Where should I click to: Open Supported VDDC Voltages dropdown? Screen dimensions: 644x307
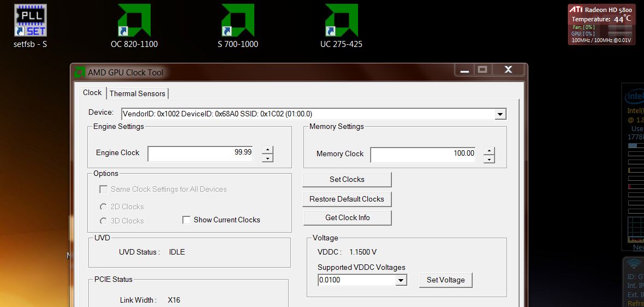pos(401,280)
